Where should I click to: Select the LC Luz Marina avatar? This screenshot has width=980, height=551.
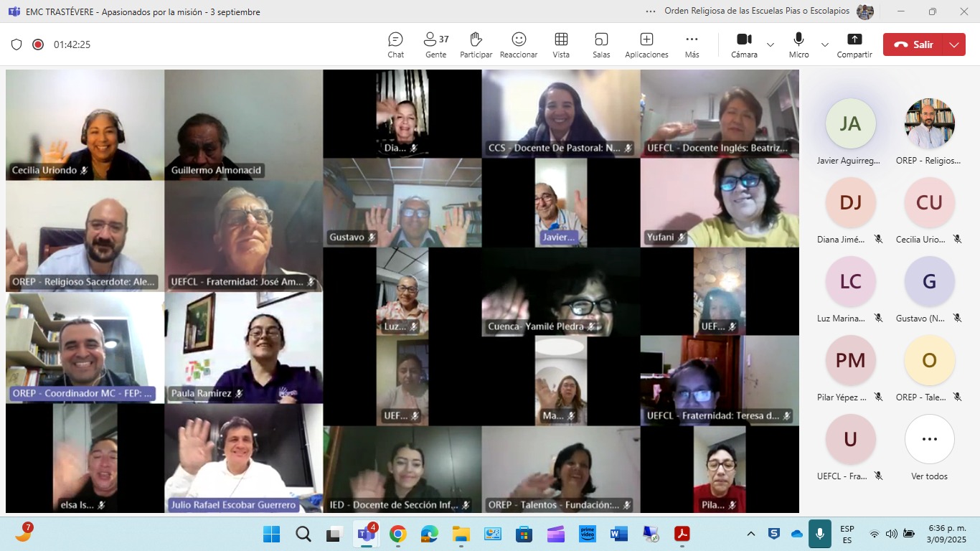pos(851,281)
